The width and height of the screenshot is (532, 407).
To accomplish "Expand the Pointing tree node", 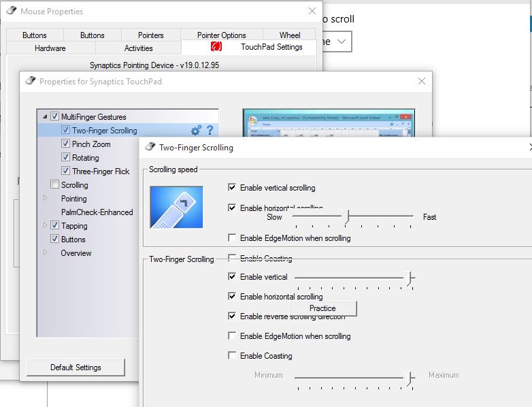I will 45,198.
